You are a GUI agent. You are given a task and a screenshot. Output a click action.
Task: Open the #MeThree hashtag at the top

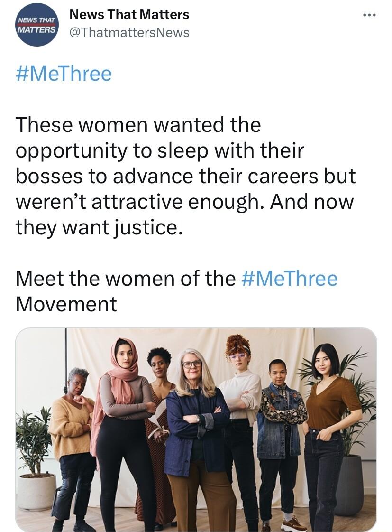point(64,73)
